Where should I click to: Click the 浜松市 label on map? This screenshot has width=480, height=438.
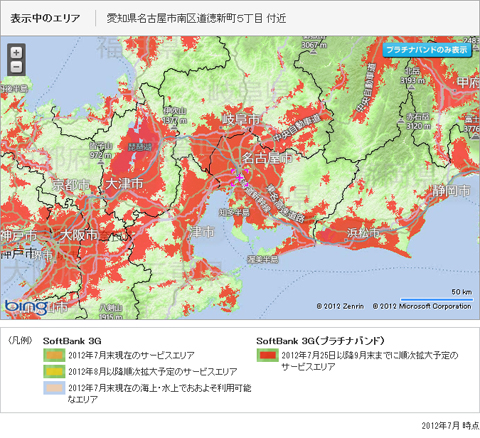[364, 232]
